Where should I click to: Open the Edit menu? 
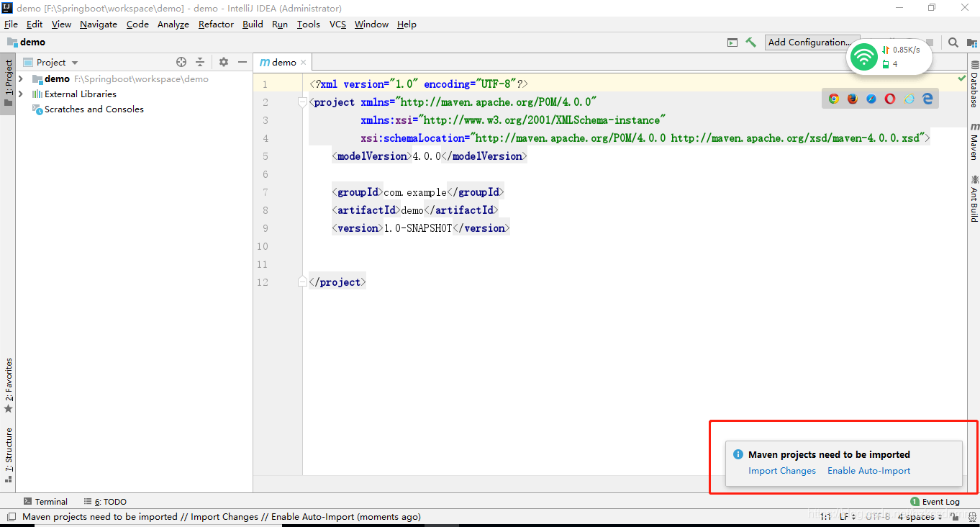tap(35, 24)
